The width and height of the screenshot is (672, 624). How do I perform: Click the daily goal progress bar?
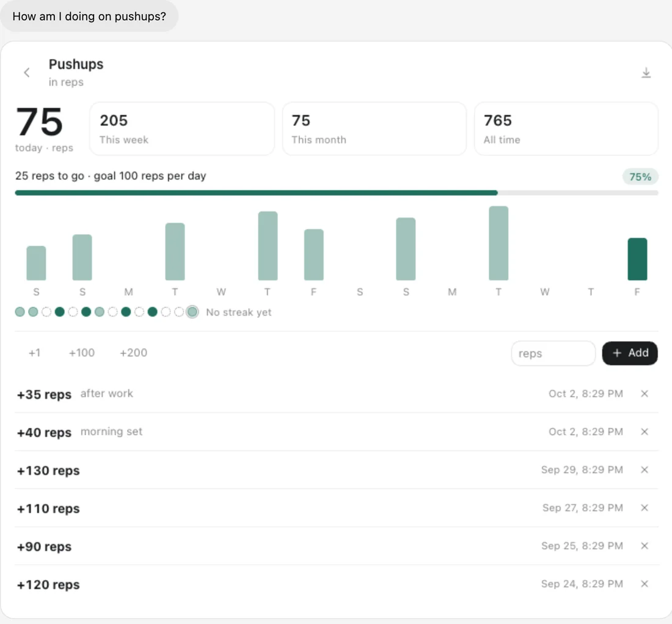tap(337, 193)
